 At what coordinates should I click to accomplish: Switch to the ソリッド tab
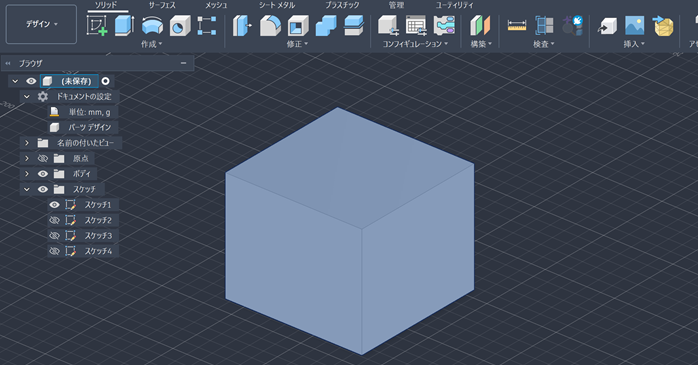pyautogui.click(x=106, y=5)
